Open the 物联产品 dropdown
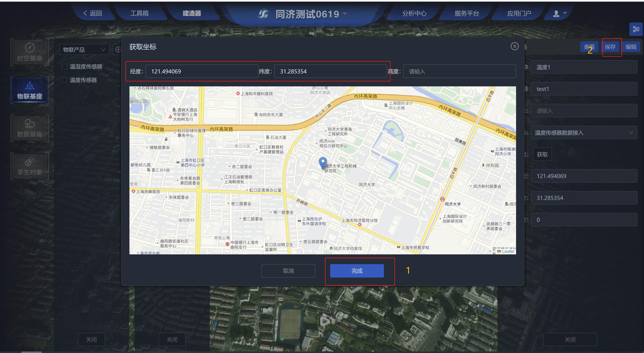This screenshot has height=353, width=644. click(x=84, y=49)
